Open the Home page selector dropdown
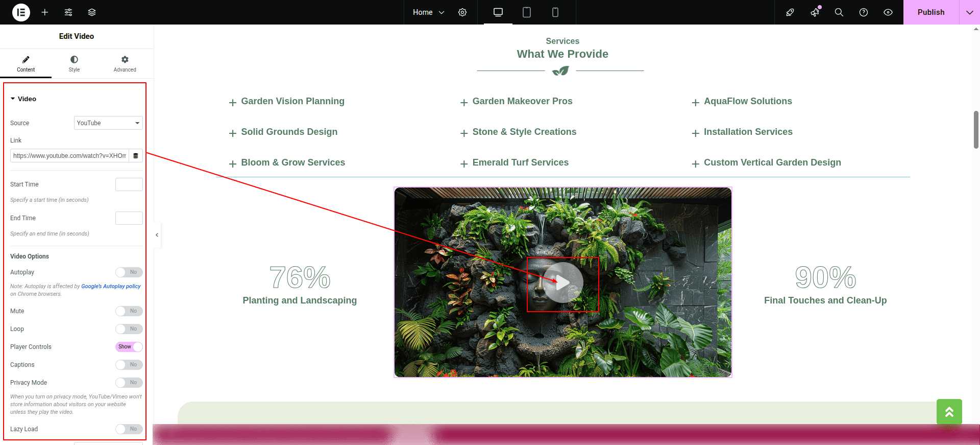980x445 pixels. [428, 12]
